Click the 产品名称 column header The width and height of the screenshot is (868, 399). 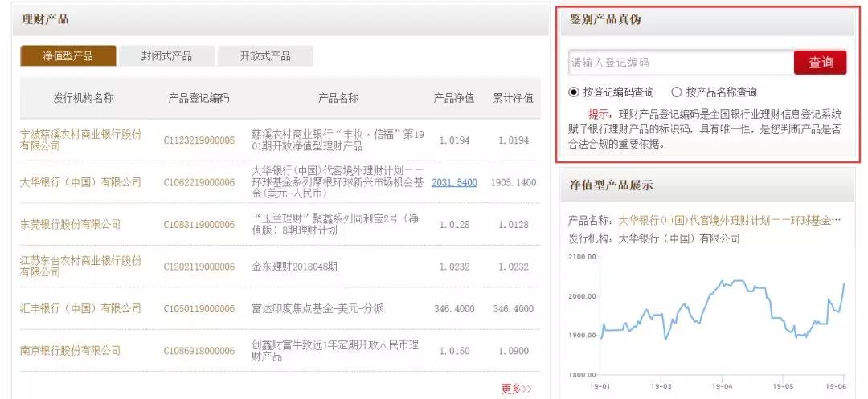(x=338, y=99)
